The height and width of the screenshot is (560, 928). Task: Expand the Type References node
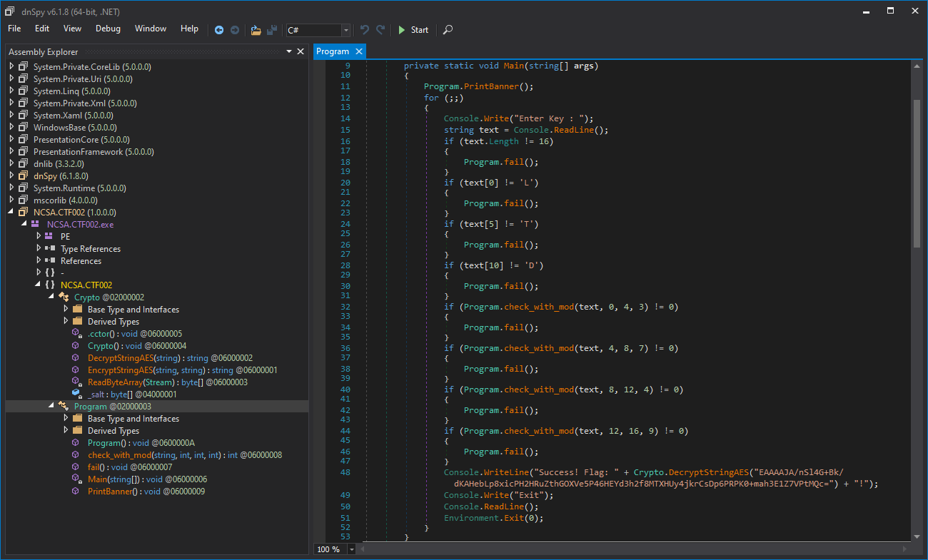click(39, 248)
